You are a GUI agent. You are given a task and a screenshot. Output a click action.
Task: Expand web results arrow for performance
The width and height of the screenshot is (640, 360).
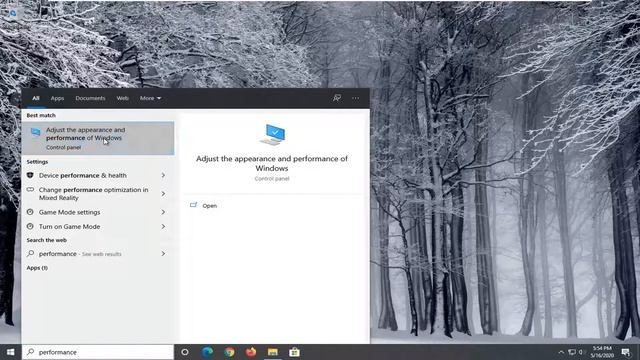[163, 254]
